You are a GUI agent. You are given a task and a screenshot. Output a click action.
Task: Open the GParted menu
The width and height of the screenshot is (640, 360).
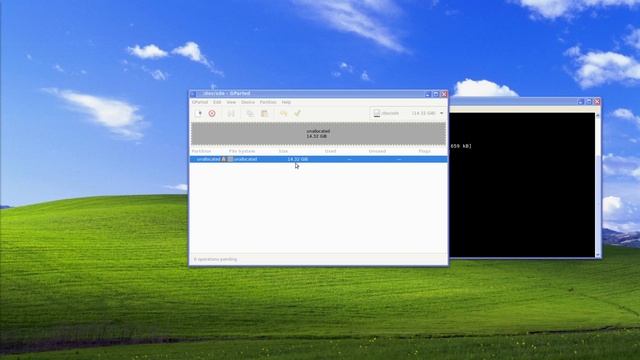pyautogui.click(x=200, y=102)
